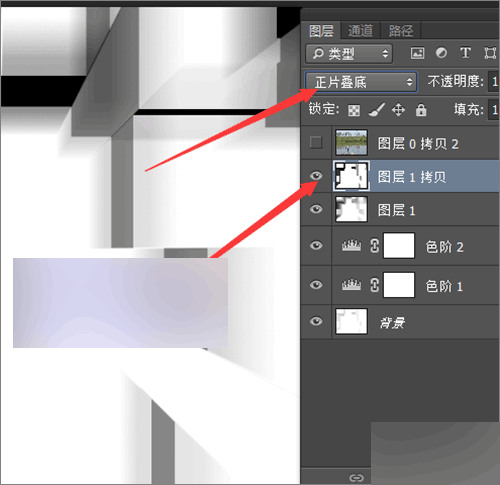Show the 图层 0 拷贝 2 layer
This screenshot has width=500, height=485.
(x=316, y=143)
